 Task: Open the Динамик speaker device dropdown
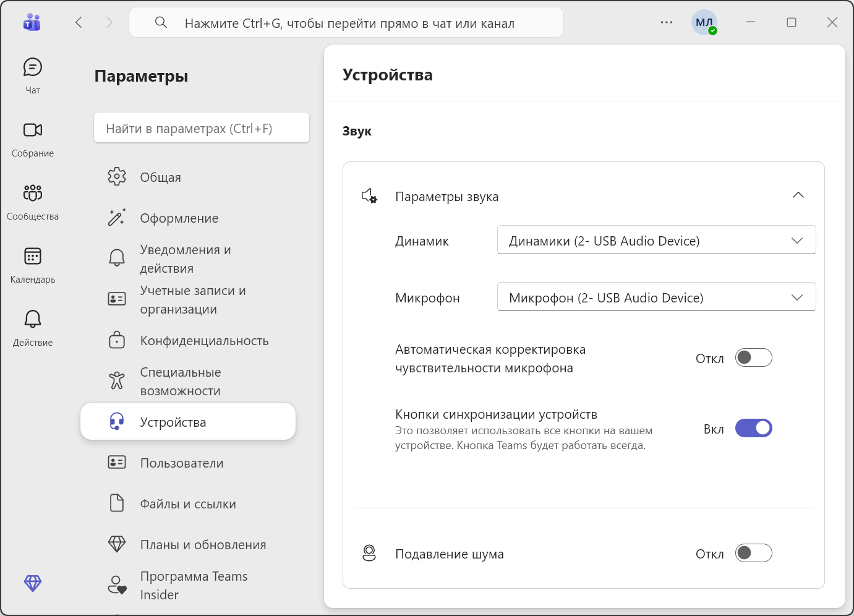point(656,241)
